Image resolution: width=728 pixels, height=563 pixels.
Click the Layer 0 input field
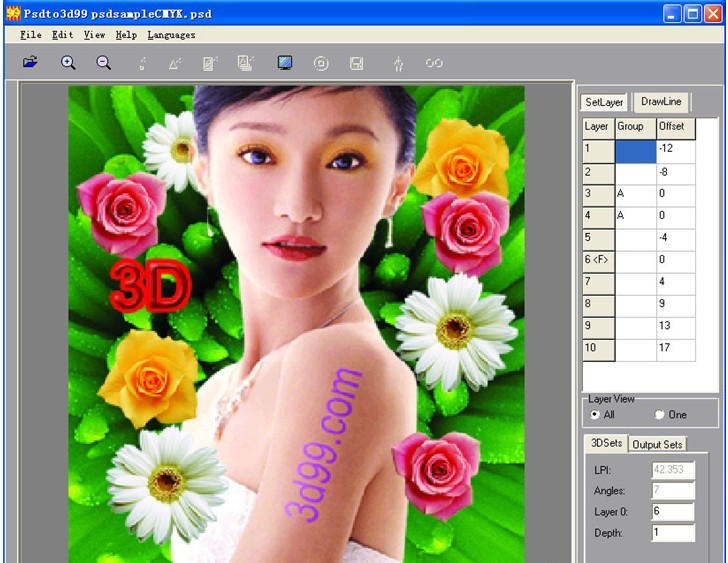click(672, 512)
